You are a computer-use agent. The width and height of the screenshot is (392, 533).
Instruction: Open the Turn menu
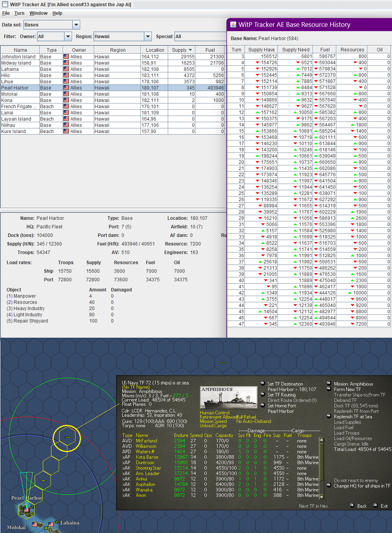coord(19,13)
